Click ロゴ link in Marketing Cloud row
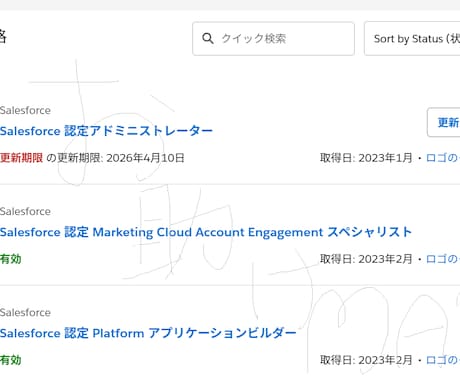The height and width of the screenshot is (380, 460). [x=443, y=259]
